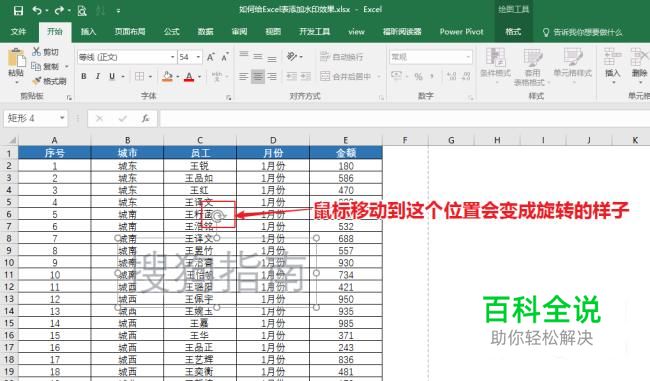
Task: Click the Conditional Formatting icon
Action: (x=495, y=63)
